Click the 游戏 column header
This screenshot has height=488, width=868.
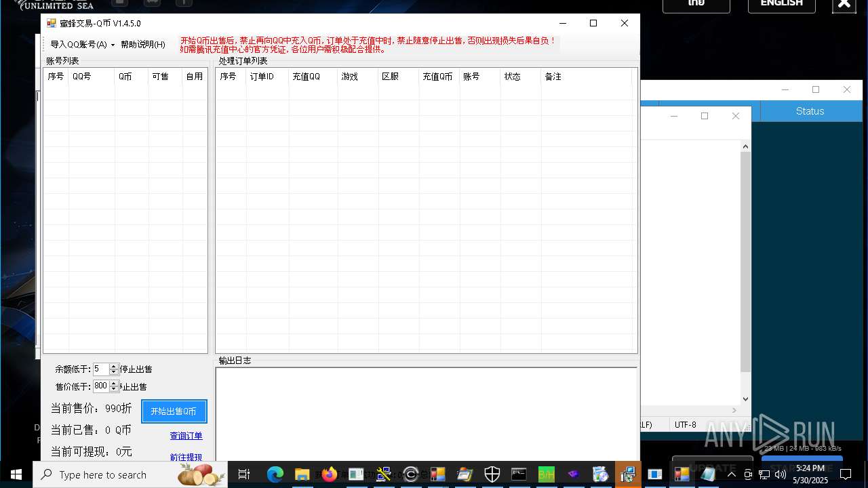tap(358, 77)
